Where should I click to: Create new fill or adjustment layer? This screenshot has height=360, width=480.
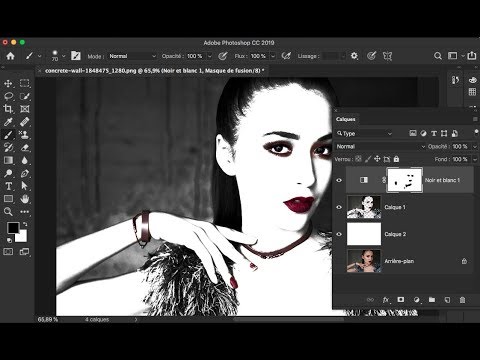point(417,300)
